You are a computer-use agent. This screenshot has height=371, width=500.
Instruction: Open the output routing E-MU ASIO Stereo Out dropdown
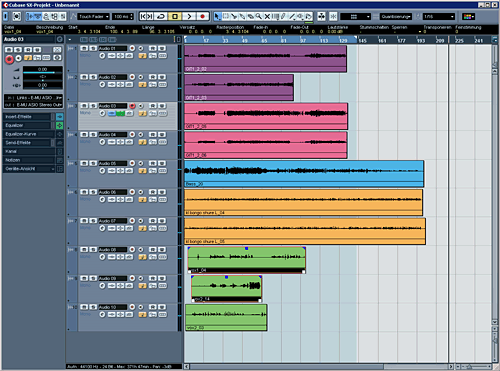pyautogui.click(x=33, y=105)
